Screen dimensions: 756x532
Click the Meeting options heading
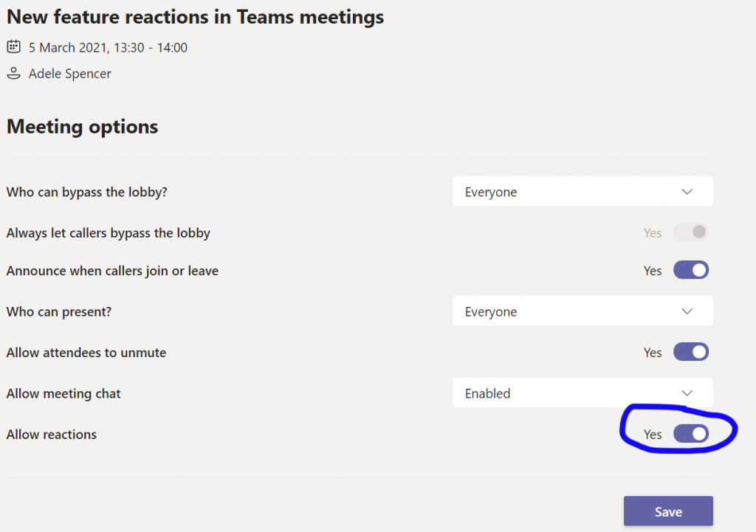click(83, 127)
